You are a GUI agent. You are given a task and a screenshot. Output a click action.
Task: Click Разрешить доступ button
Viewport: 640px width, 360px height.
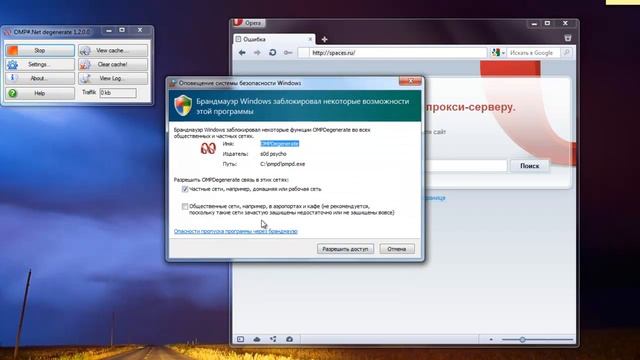coord(345,249)
